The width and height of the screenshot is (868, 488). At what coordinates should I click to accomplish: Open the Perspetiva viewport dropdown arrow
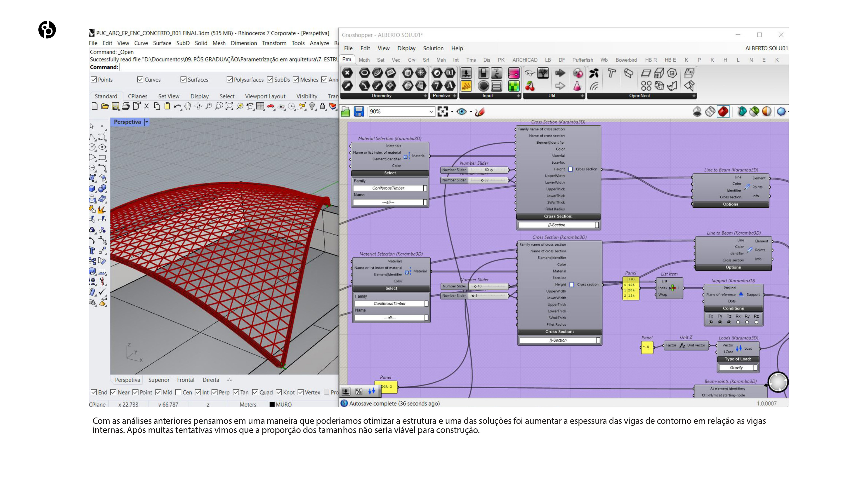146,122
